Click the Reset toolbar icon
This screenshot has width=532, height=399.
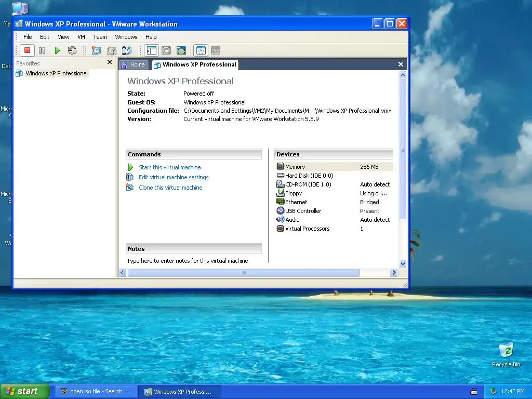tap(72, 50)
